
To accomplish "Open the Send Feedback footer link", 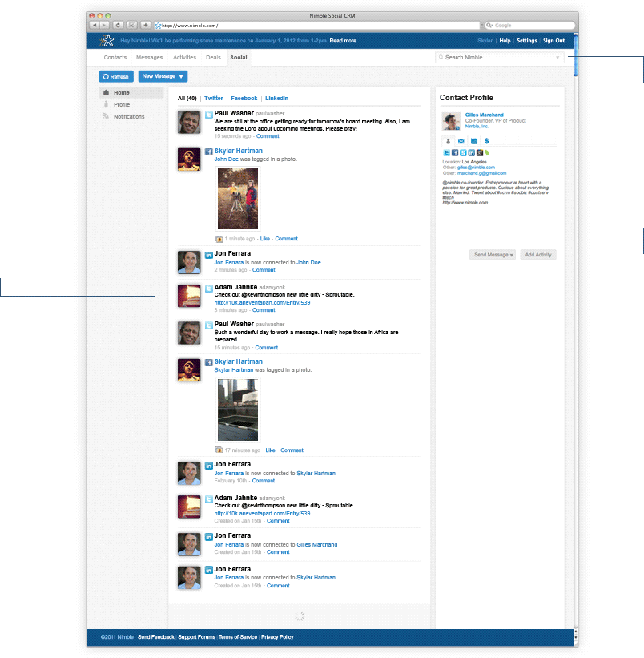I will pos(156,637).
